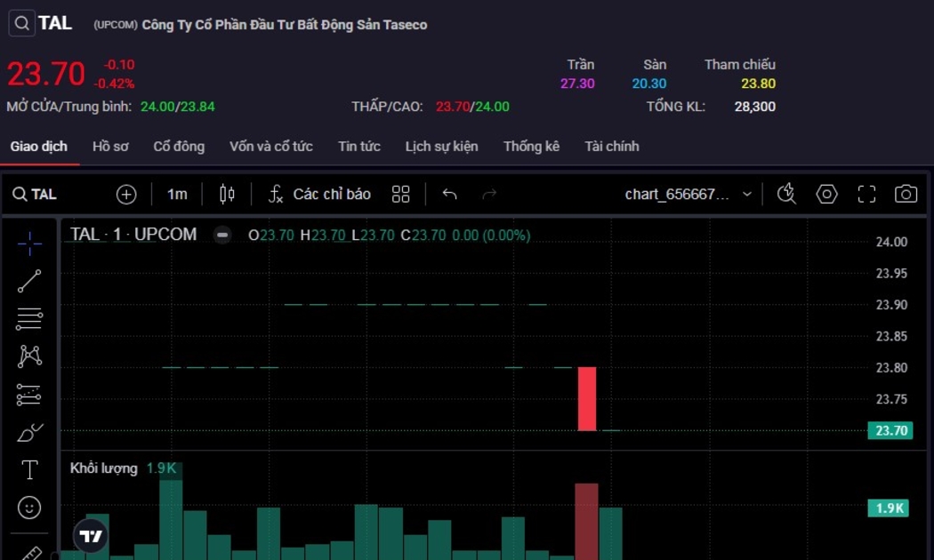934x560 pixels.
Task: Toggle fullscreen chart mode
Action: point(866,194)
